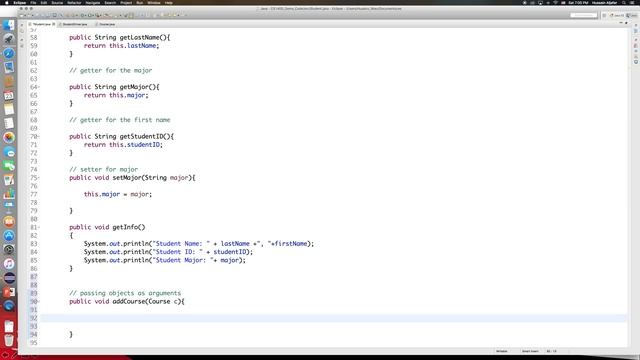Close the Student.java tab
This screenshot has height=360, width=640.
click(x=54, y=24)
